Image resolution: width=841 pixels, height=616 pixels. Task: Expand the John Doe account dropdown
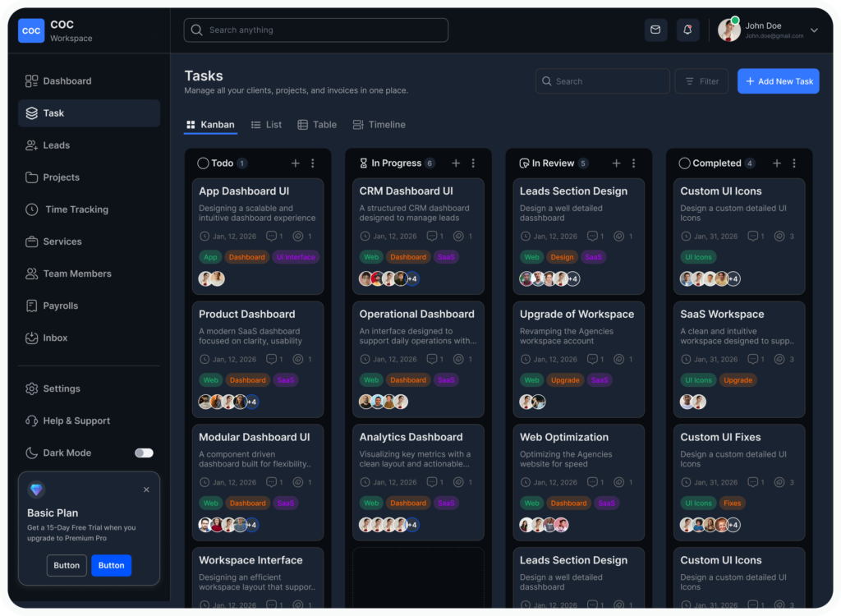click(x=814, y=30)
